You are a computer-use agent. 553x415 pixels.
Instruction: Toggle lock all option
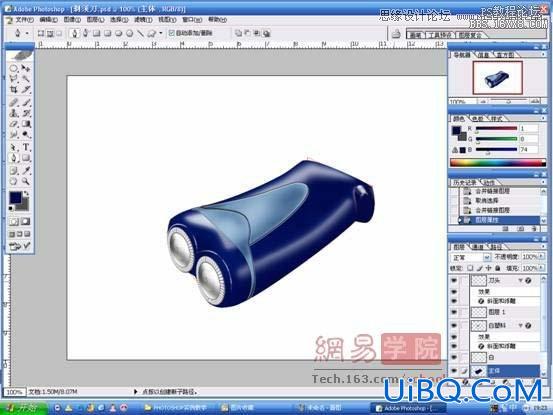(498, 268)
